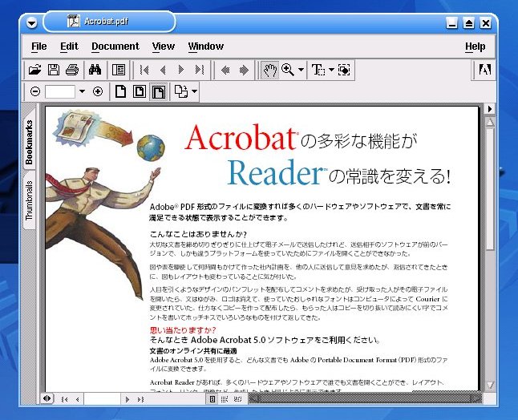The width and height of the screenshot is (518, 420).
Task: Click the Go to Previous View arrow
Action: point(225,70)
